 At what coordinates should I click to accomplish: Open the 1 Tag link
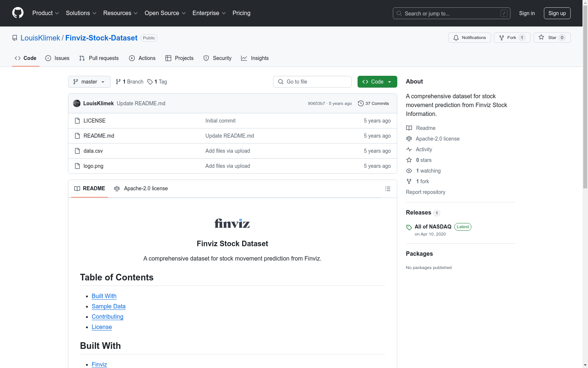coord(157,82)
